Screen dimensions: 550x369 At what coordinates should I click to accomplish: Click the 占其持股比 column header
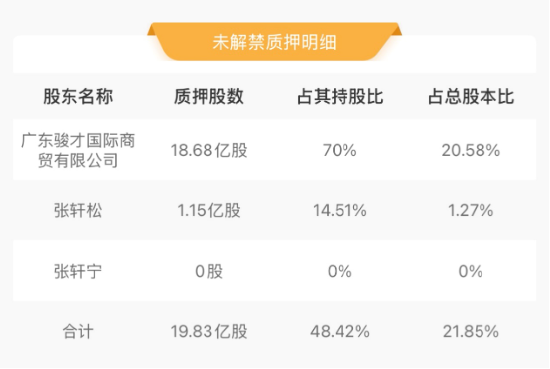(x=340, y=96)
